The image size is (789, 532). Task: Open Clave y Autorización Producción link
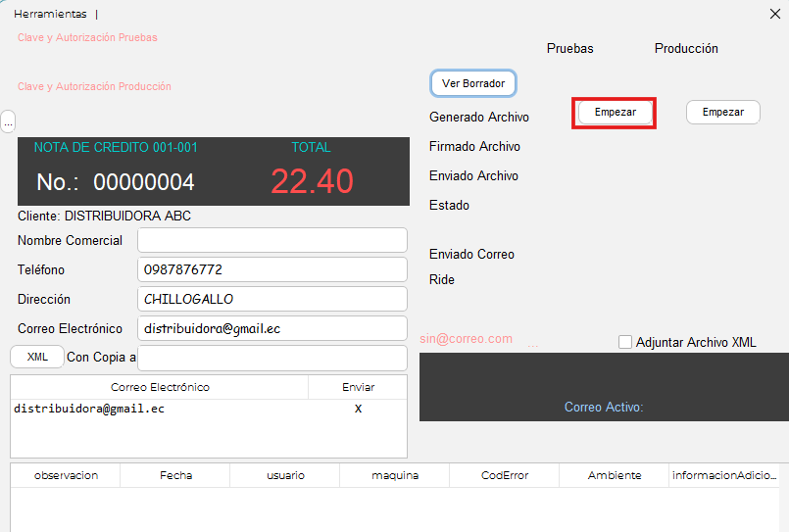94,87
